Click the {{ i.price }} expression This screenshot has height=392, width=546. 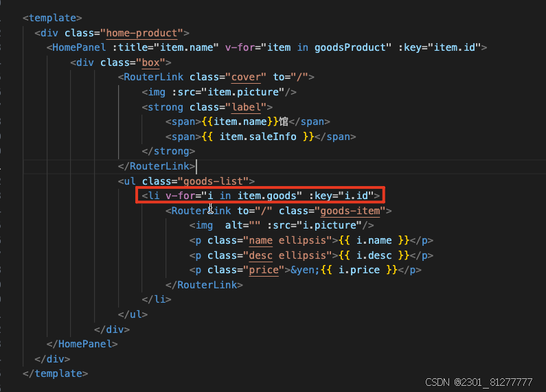(x=359, y=270)
